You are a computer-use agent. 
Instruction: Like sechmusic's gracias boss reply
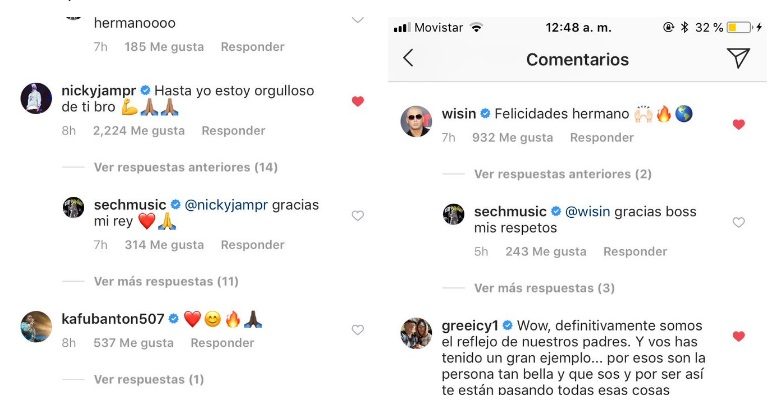739,222
